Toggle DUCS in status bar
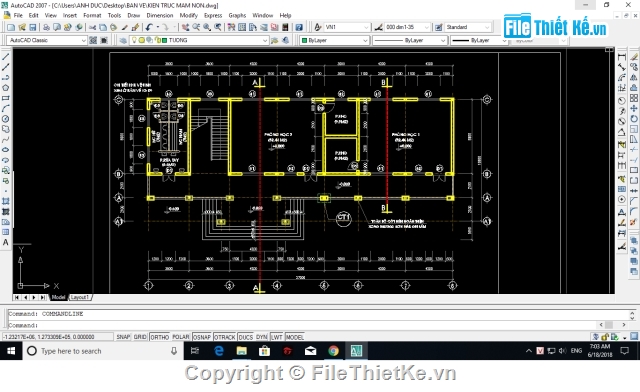This screenshot has width=640, height=392. 245,337
